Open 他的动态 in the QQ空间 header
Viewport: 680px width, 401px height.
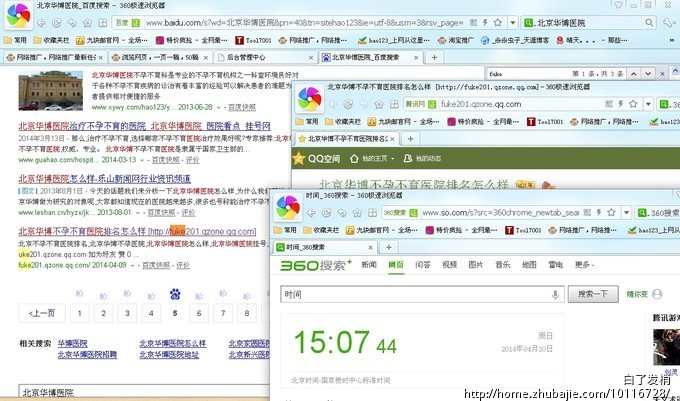(422, 159)
